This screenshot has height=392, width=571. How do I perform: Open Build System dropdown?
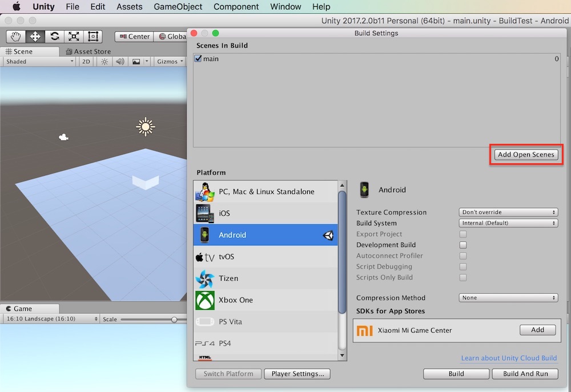coord(508,223)
